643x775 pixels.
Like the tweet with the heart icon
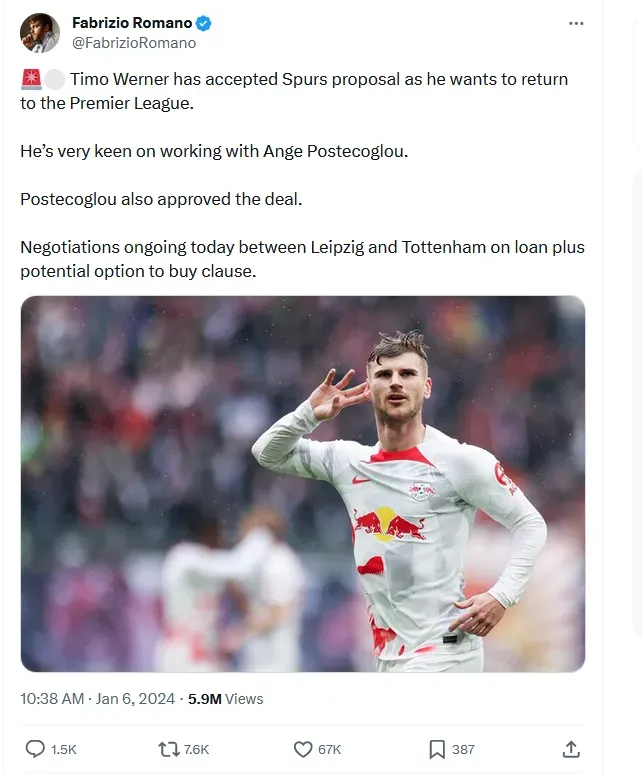point(303,748)
